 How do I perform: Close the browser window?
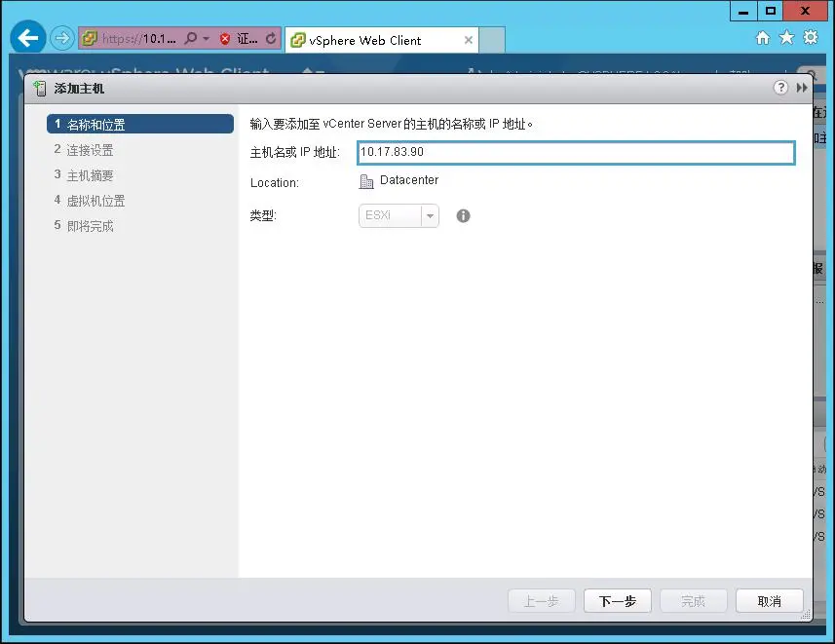point(806,11)
